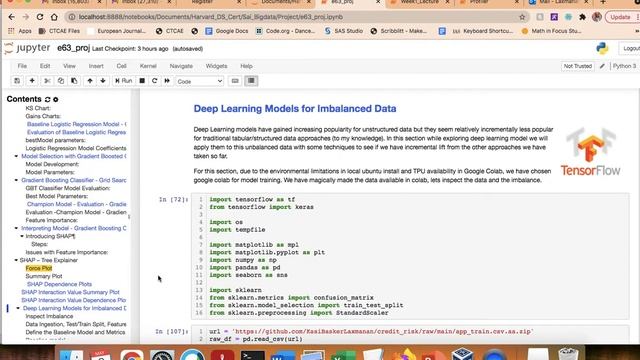Restart kernel and rerun all fast-forward icon
Image resolution: width=640 pixels, height=360 pixels.
167,81
